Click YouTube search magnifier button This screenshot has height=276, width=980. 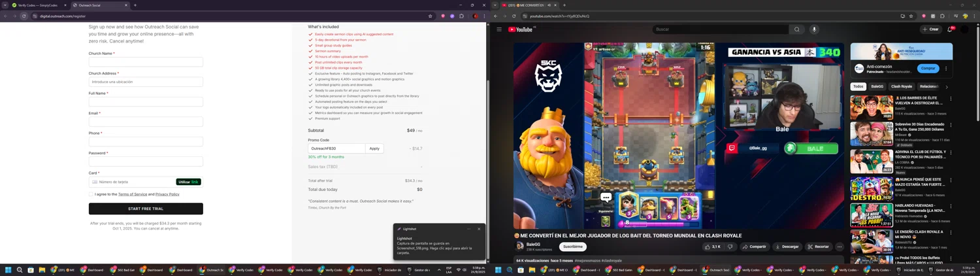point(796,29)
